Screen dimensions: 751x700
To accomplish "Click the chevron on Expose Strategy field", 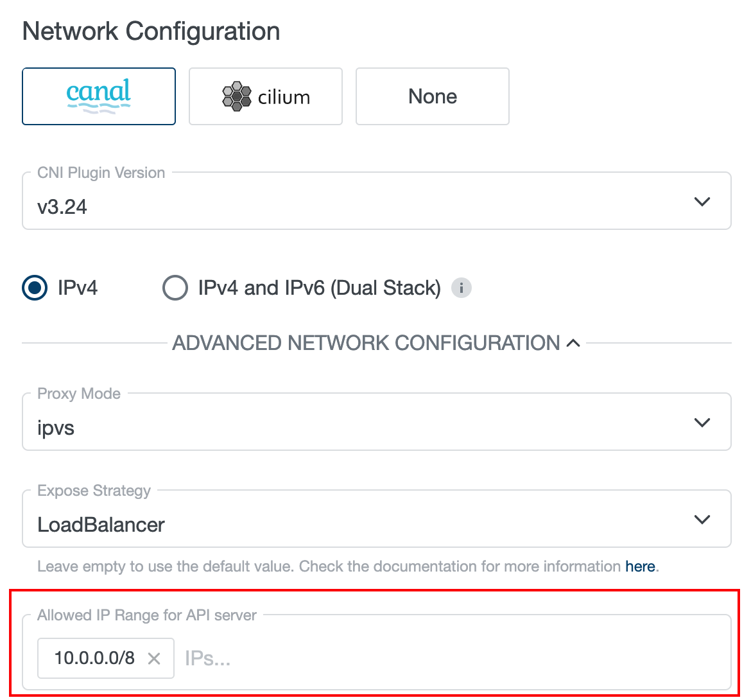I will tap(702, 519).
